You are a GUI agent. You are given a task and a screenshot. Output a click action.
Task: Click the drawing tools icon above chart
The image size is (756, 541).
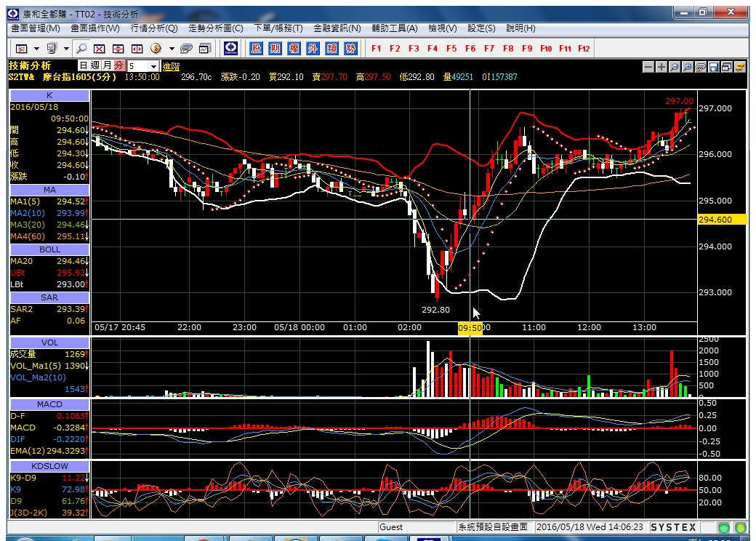point(701,68)
